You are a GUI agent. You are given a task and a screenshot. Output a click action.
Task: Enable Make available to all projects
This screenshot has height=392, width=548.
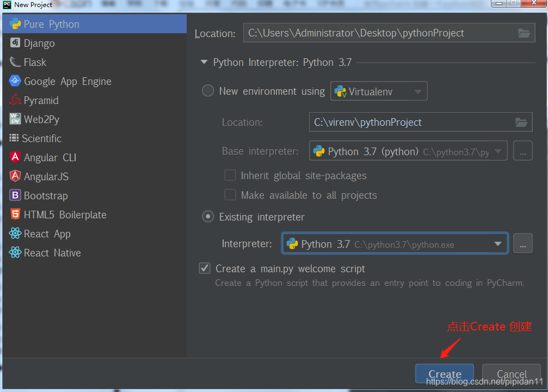(230, 195)
